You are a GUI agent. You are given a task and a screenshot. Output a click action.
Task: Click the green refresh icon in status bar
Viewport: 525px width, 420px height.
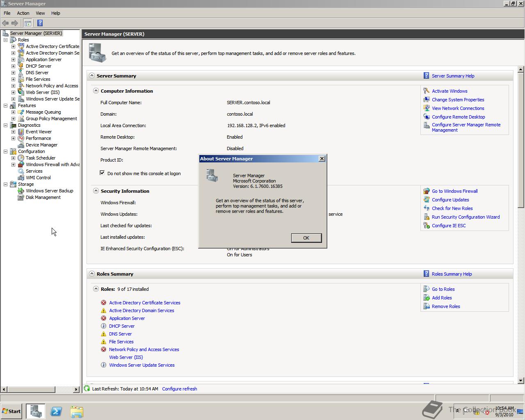(87, 388)
